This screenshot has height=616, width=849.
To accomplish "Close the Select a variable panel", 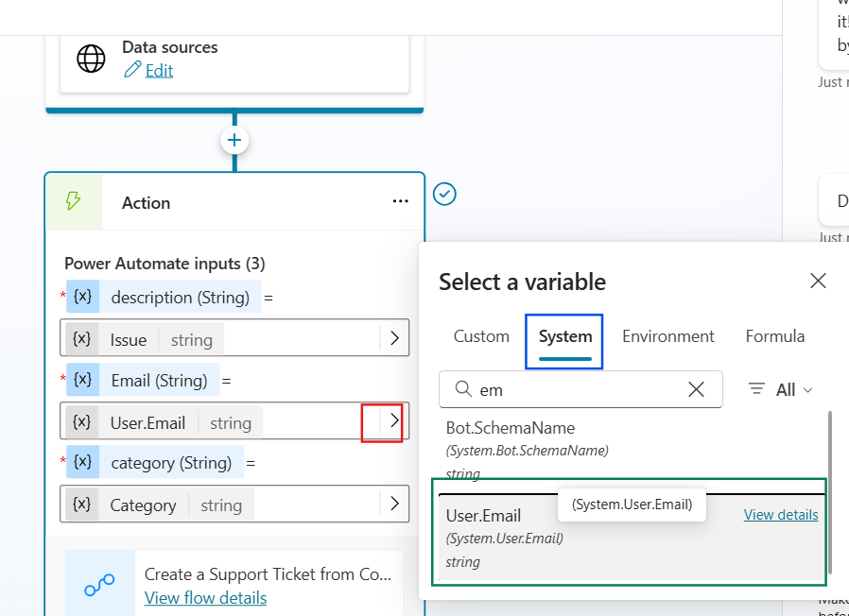I will point(818,281).
